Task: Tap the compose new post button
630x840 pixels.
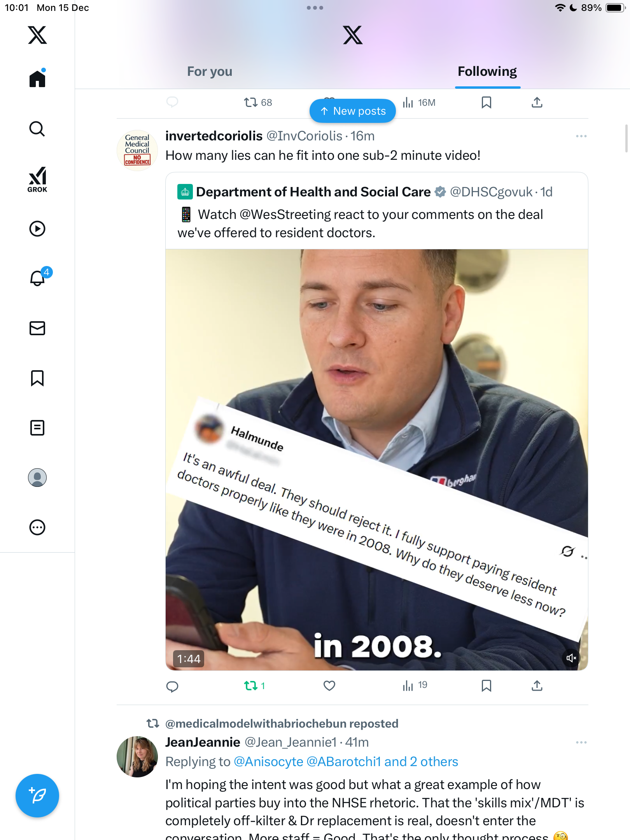Action: 37,796
